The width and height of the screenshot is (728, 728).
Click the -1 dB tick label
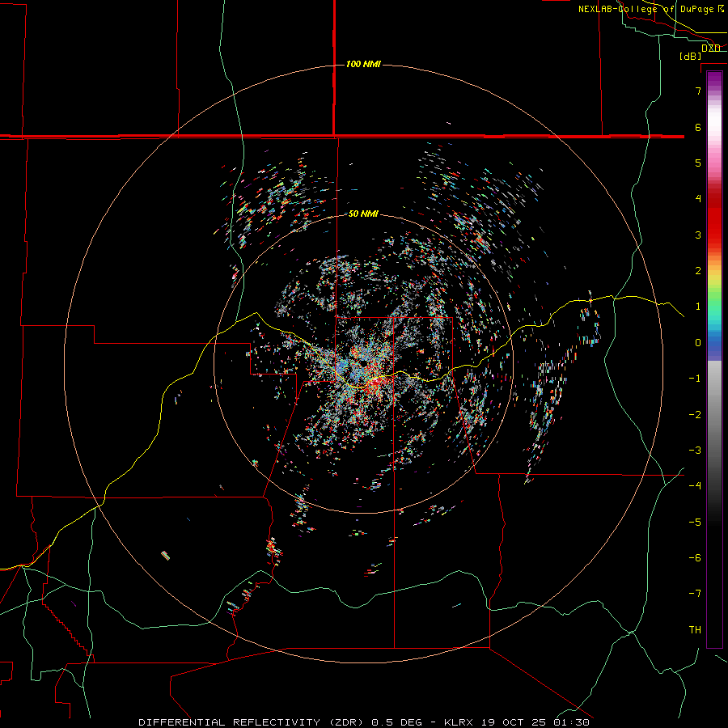[695, 379]
